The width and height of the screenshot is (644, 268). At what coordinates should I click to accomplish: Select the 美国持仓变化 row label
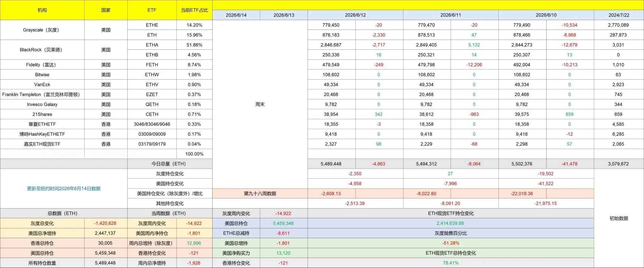click(x=170, y=184)
